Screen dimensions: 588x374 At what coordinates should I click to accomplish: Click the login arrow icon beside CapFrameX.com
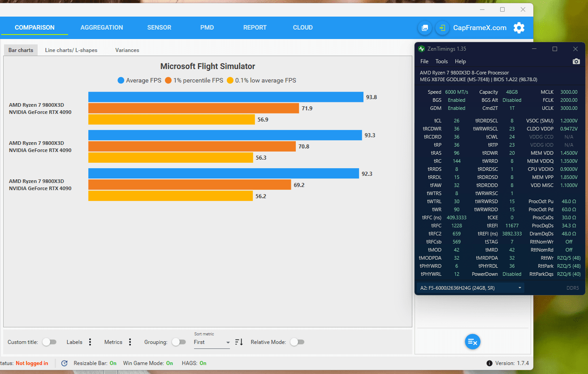coord(442,28)
